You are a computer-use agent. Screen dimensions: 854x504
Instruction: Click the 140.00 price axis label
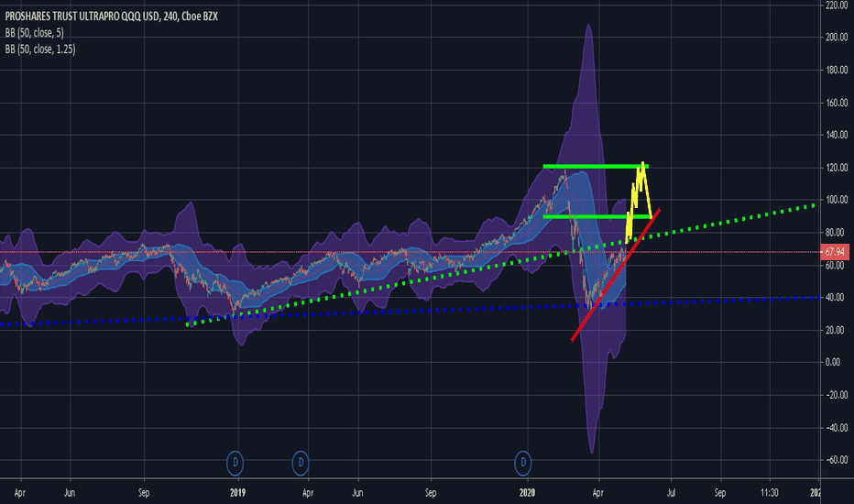(836, 135)
